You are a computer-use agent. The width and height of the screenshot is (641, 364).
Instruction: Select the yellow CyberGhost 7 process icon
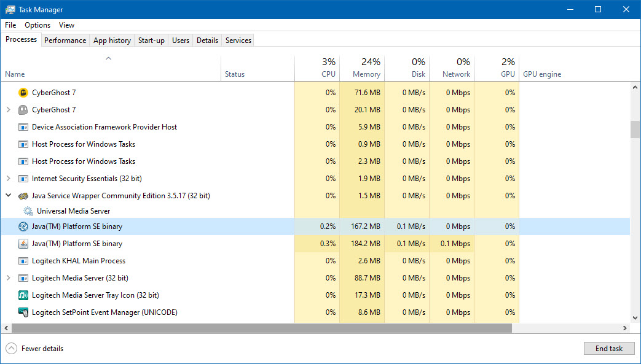(23, 93)
